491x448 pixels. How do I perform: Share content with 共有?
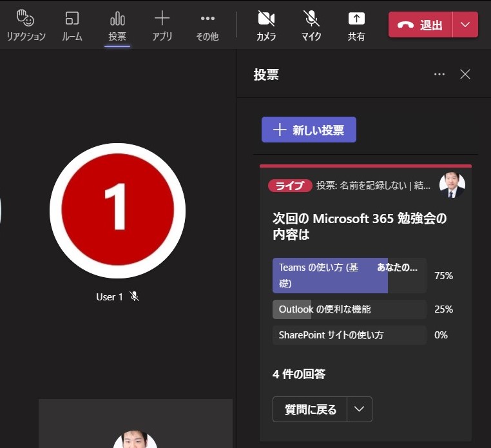356,26
